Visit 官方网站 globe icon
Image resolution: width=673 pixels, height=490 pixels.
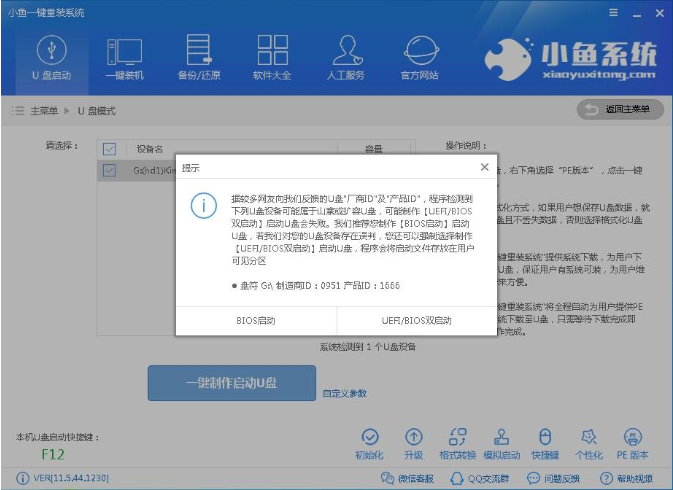[419, 57]
